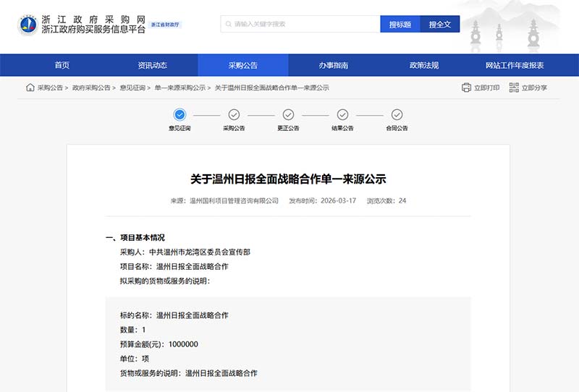Click the QR code icon for 立即分享

tap(514, 88)
